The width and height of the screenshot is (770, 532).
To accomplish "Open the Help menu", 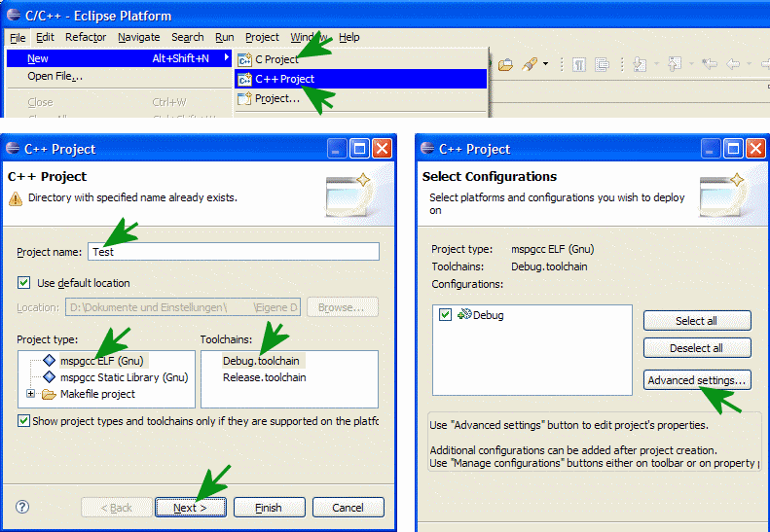I will point(349,37).
